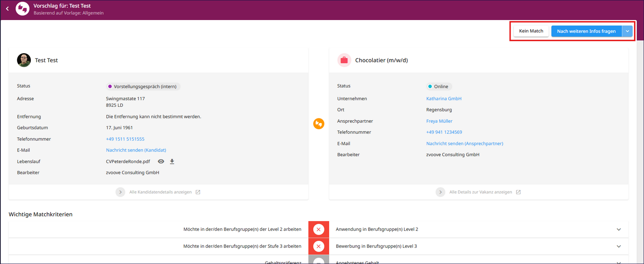644x264 pixels.
Task: Click the back arrow in header
Action: (7, 8)
